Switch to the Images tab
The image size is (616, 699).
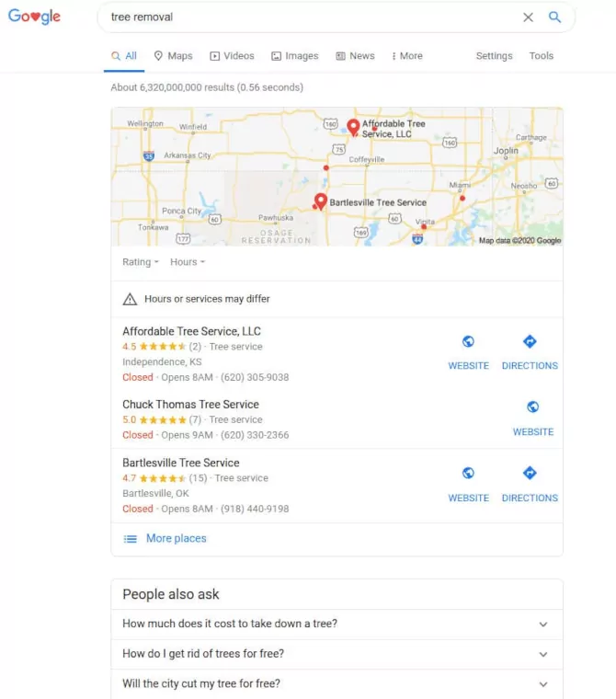point(295,56)
